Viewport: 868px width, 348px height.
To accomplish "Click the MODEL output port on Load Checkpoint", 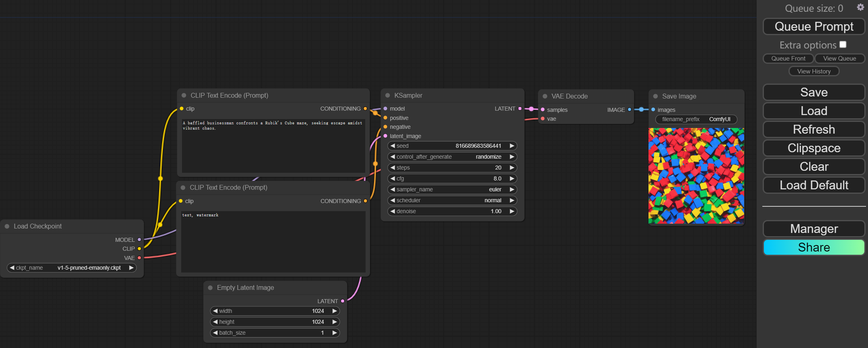I will click(139, 239).
